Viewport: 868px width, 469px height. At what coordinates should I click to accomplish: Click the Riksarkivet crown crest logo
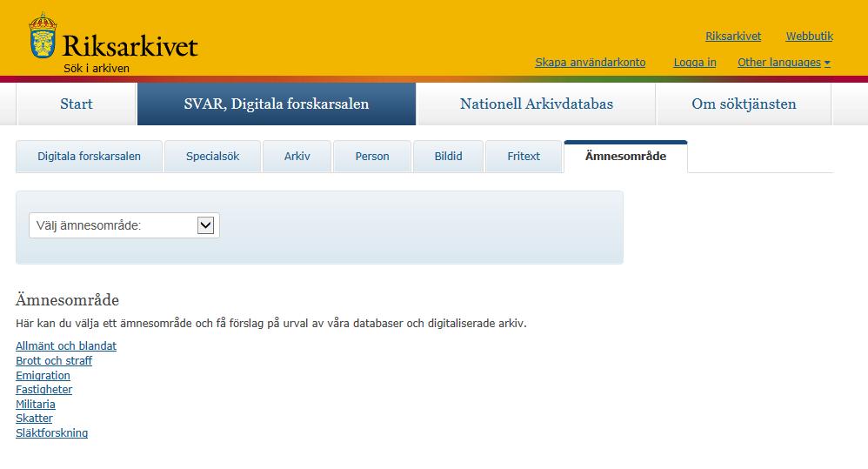43,36
